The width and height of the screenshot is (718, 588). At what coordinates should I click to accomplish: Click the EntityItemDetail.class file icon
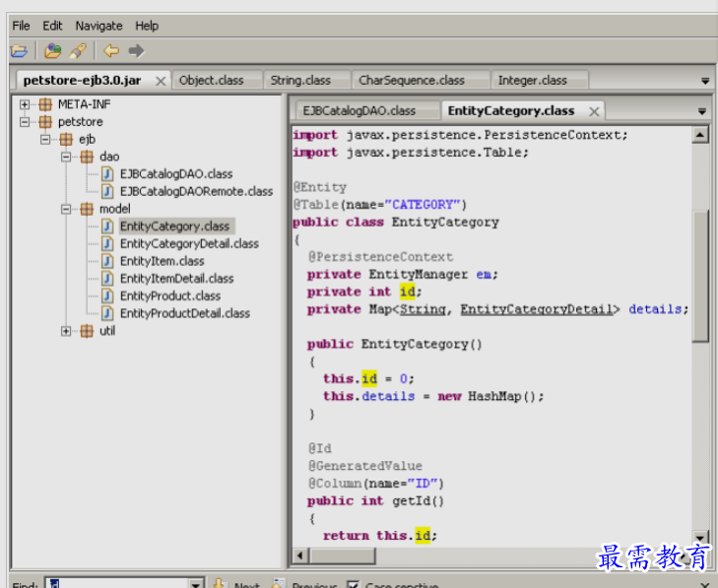click(107, 279)
